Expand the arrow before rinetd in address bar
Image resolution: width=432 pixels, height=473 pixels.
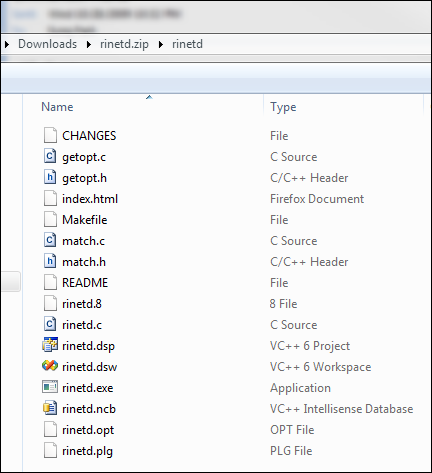pyautogui.click(x=161, y=44)
